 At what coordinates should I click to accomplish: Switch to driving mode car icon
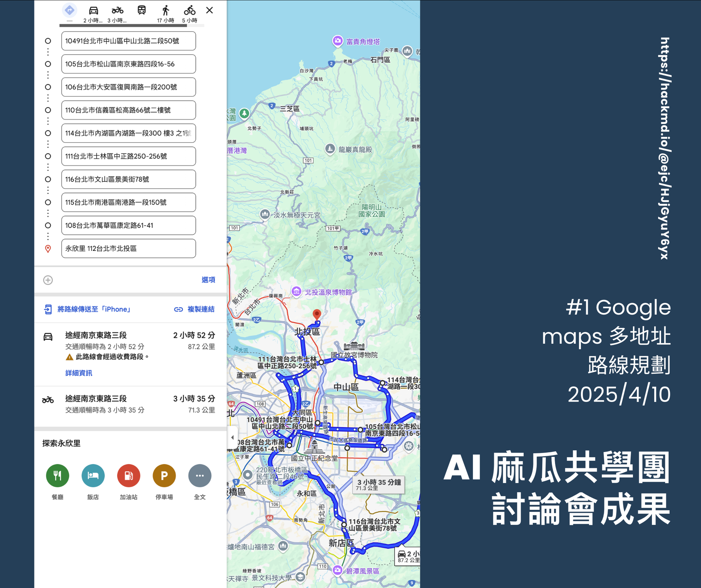pos(94,10)
